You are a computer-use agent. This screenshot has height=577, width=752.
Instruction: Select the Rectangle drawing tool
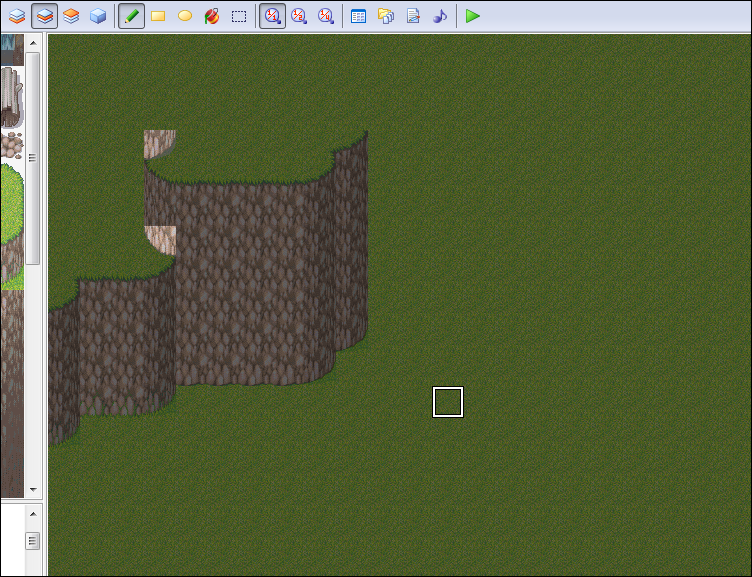(158, 16)
